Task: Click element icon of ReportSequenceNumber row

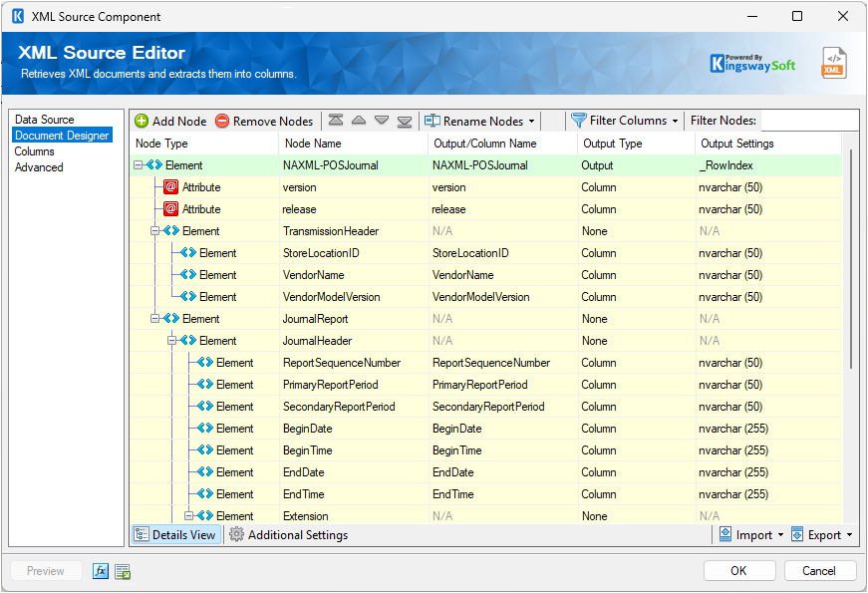Action: [206, 362]
